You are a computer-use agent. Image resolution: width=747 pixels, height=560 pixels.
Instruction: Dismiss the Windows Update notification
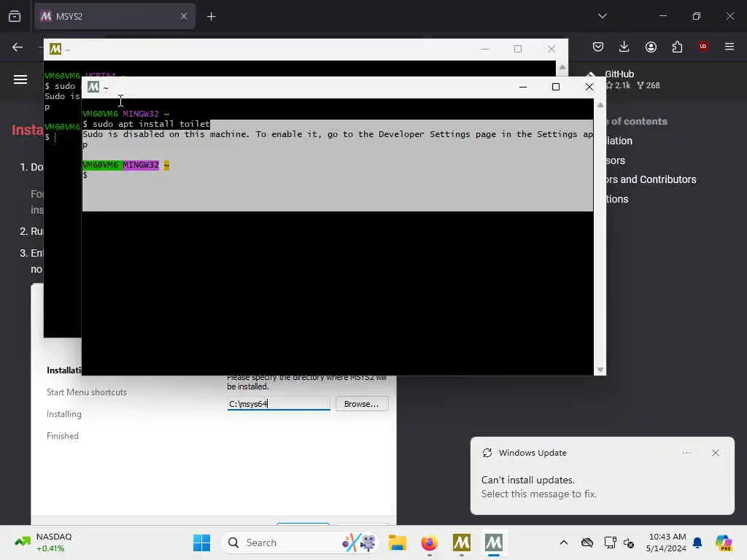coord(715,453)
